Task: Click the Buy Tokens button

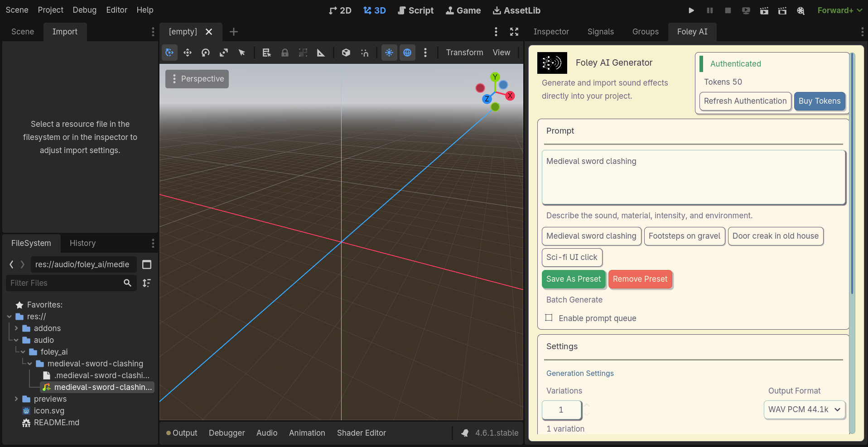Action: (x=819, y=101)
